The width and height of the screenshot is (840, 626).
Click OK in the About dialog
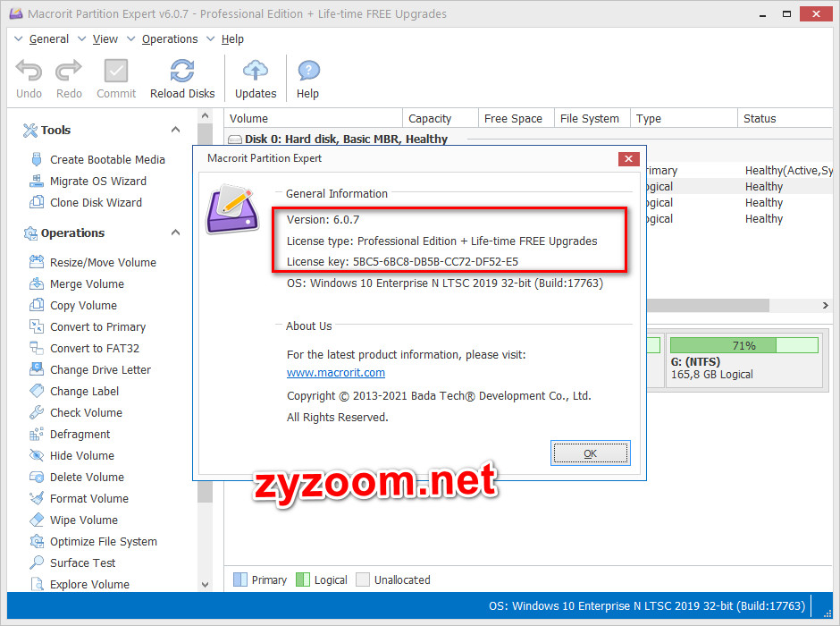591,453
